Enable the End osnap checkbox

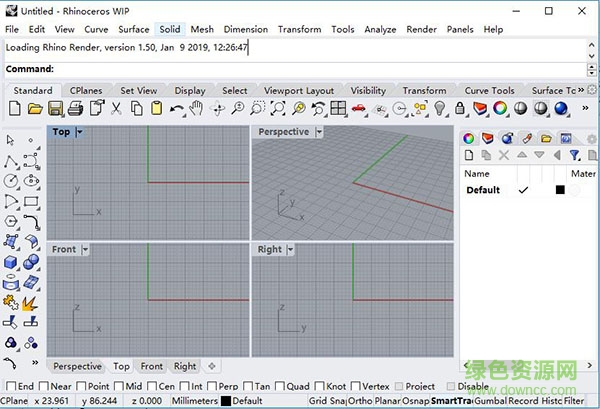(11, 386)
